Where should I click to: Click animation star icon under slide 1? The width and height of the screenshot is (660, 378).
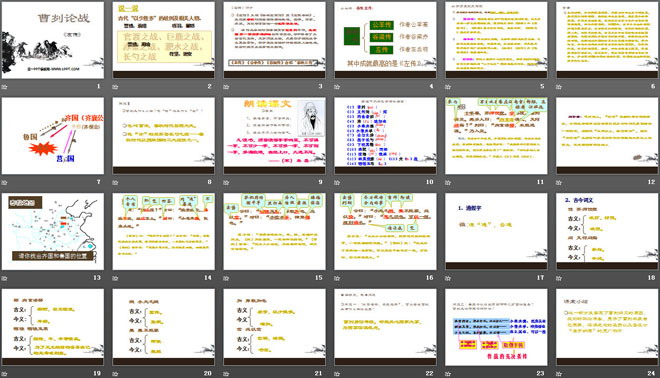(x=5, y=87)
